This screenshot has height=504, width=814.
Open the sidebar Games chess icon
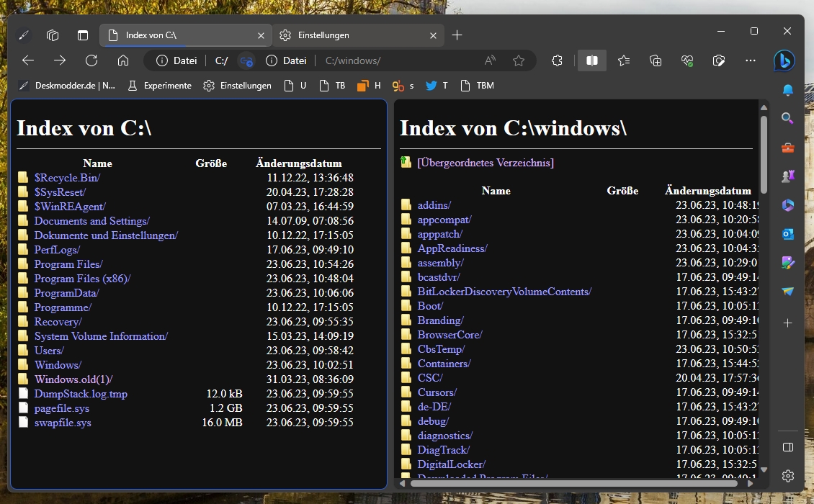[787, 176]
